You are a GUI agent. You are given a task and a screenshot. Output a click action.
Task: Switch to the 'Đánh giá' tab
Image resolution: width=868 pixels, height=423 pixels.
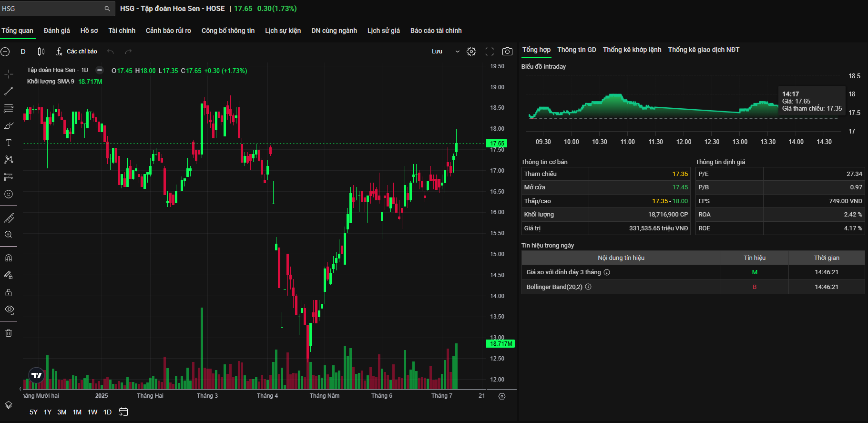coord(57,31)
